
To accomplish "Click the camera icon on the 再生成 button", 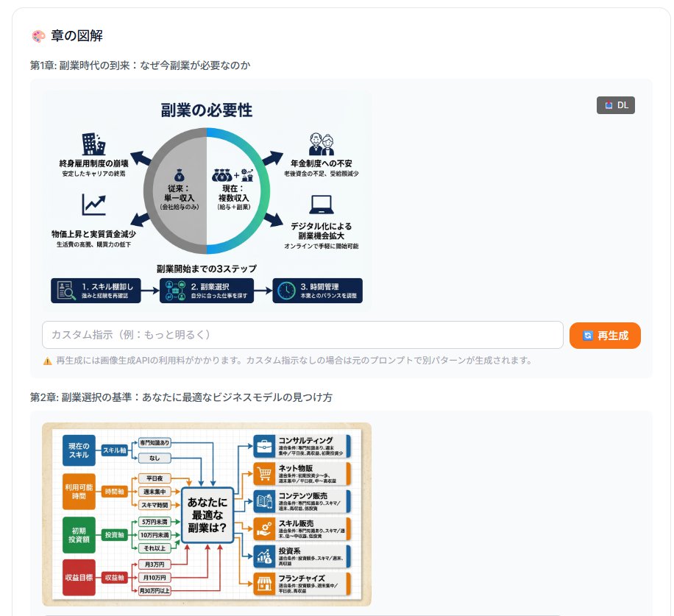I will [x=589, y=334].
